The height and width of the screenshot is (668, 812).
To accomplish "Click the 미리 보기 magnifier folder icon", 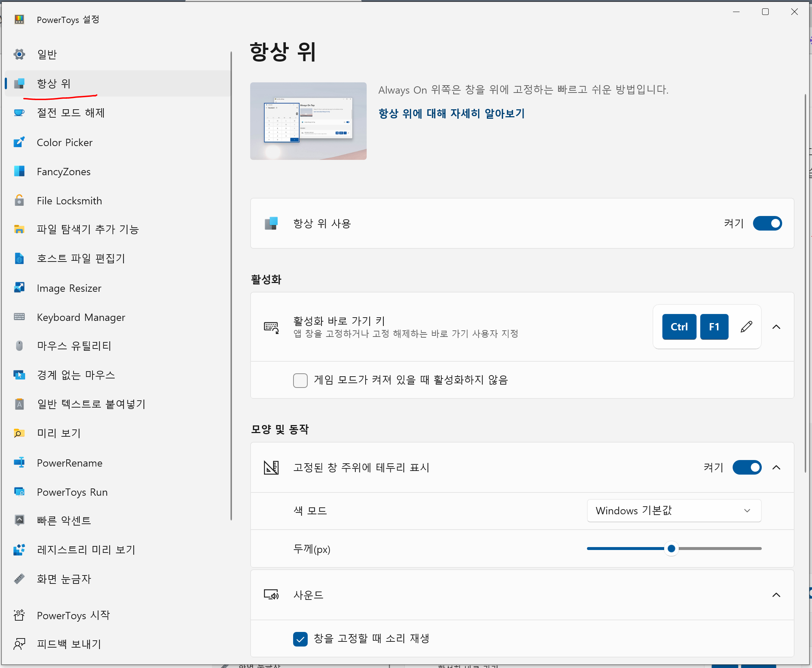I will pos(19,433).
